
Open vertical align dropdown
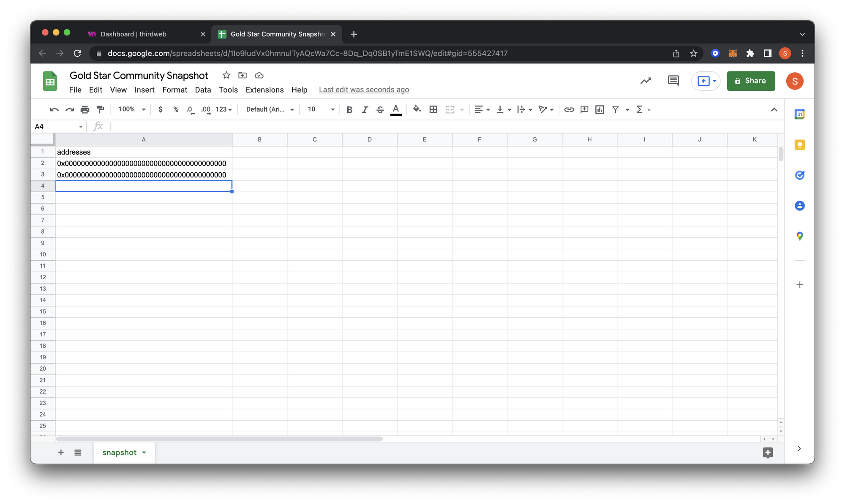504,109
